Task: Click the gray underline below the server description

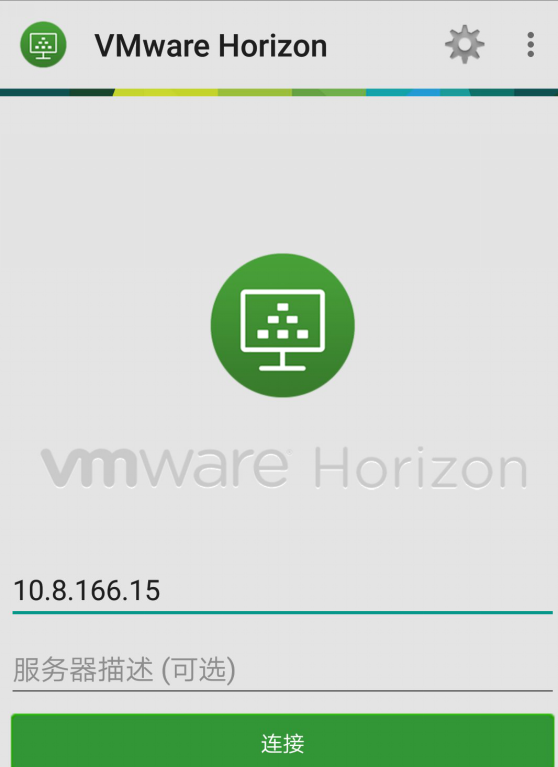Action: coord(283,691)
